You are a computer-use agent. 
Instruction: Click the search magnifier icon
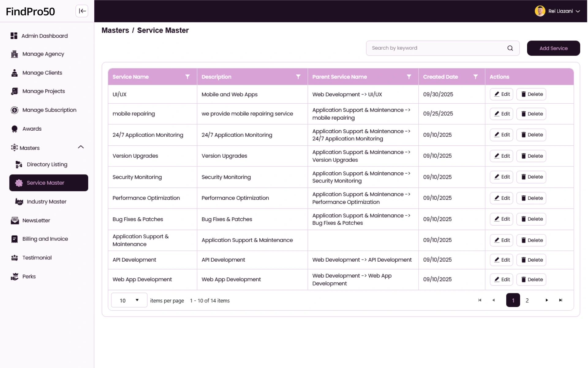(510, 48)
